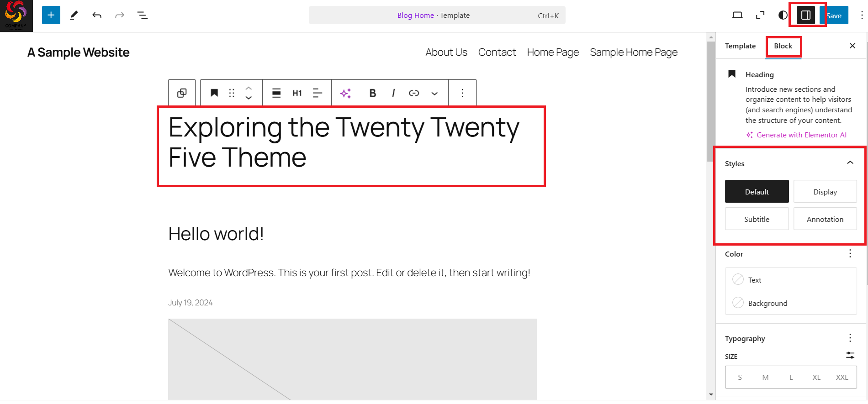868x404 pixels.
Task: Open the Text color picker
Action: point(791,280)
